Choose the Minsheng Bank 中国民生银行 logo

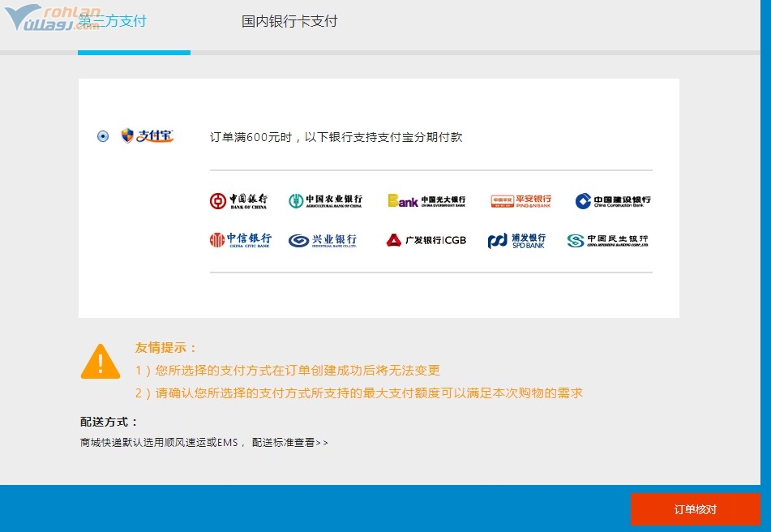pyautogui.click(x=607, y=240)
